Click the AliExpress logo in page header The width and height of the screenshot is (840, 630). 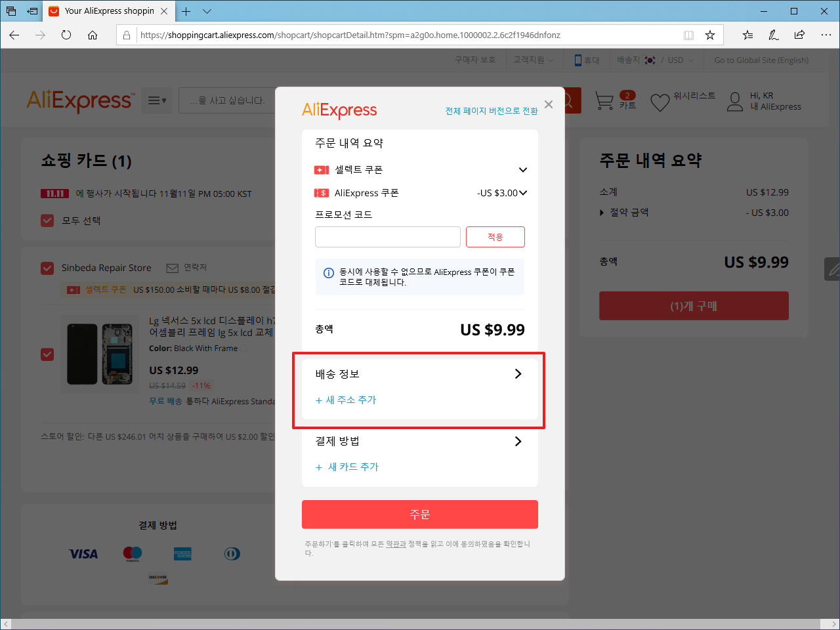click(80, 100)
